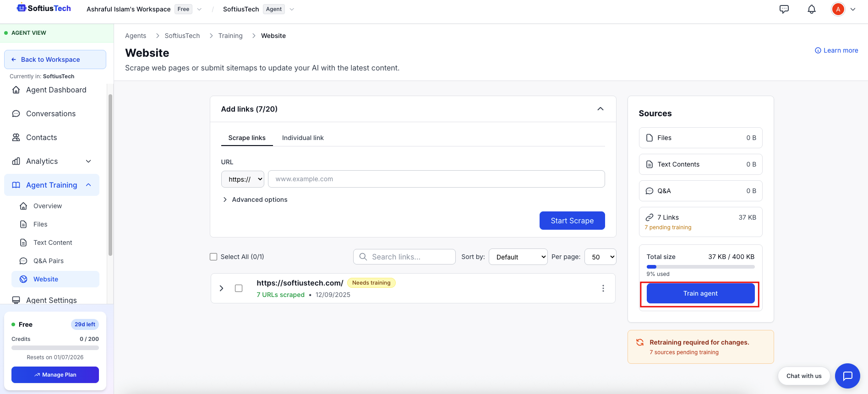This screenshot has width=868, height=394.
Task: Click the Start Scrape button
Action: click(572, 221)
